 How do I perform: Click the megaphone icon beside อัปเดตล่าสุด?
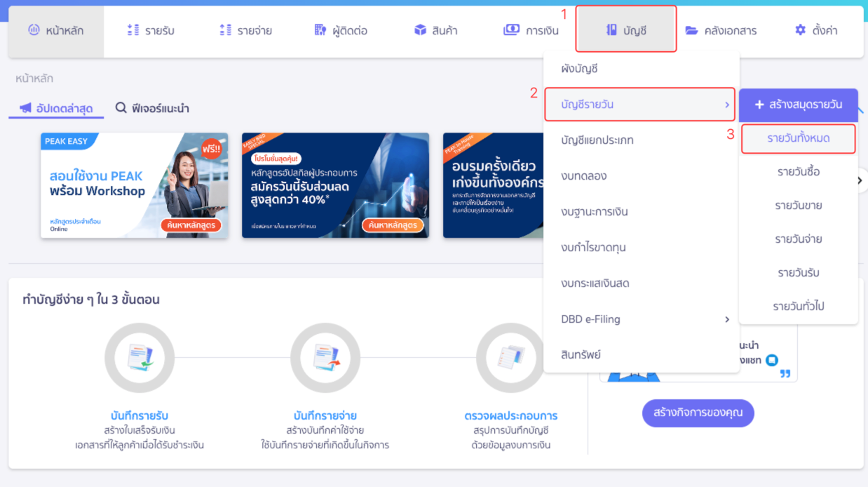(25, 108)
